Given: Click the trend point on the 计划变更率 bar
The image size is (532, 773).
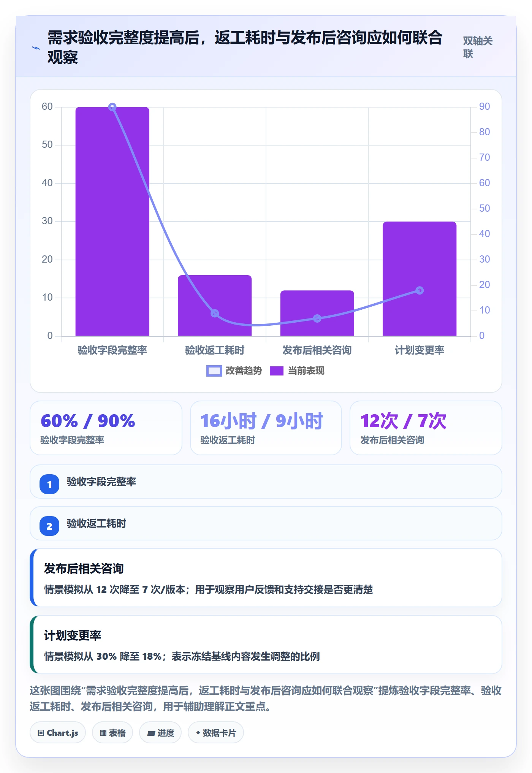Looking at the screenshot, I should 420,290.
